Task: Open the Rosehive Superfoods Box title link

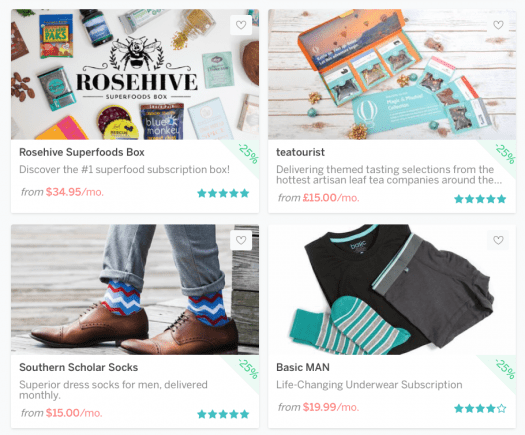Action: click(x=82, y=152)
